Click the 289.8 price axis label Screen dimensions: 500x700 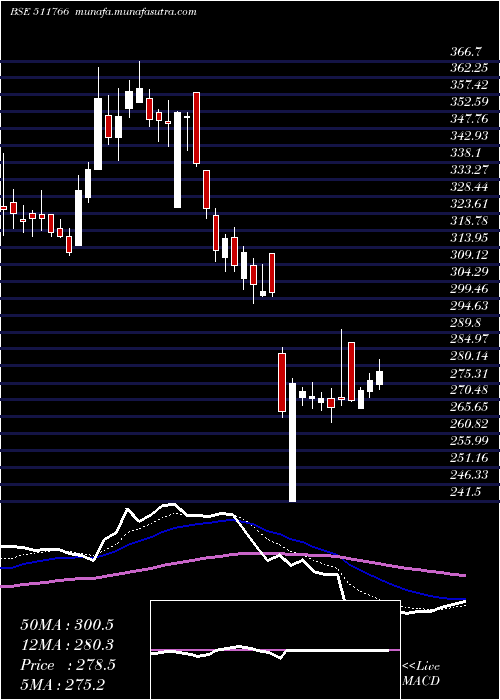pyautogui.click(x=465, y=323)
